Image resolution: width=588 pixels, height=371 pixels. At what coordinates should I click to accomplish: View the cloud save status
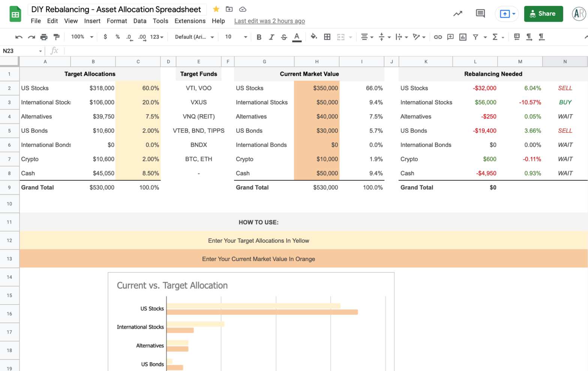click(243, 9)
